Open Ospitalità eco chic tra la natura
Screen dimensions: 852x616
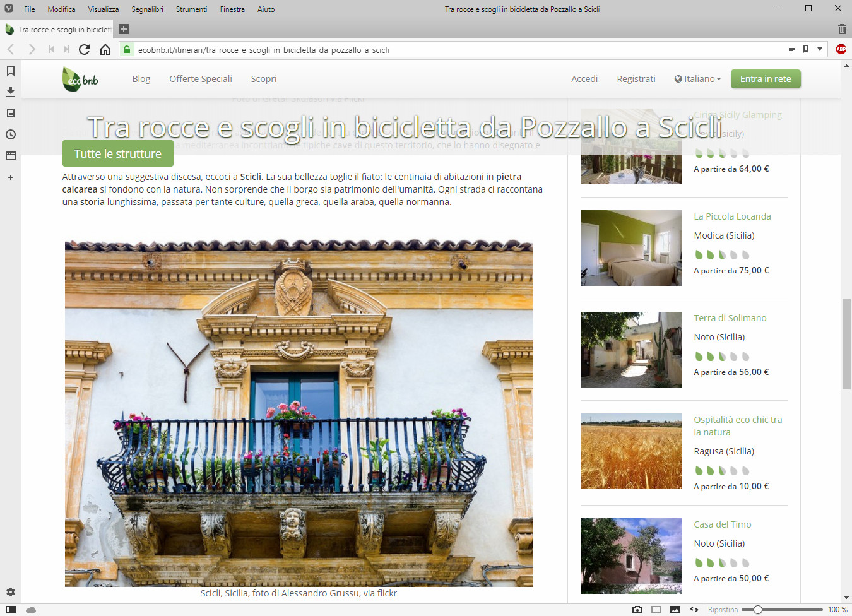click(x=738, y=426)
